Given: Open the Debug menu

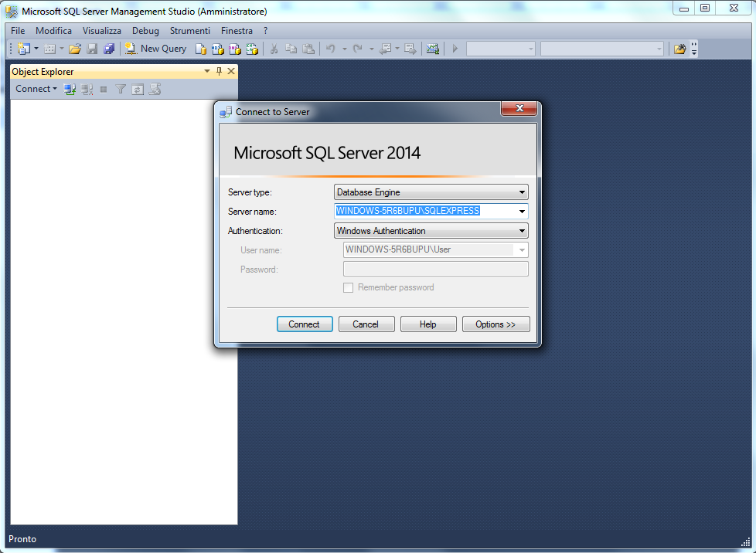Looking at the screenshot, I should tap(145, 31).
